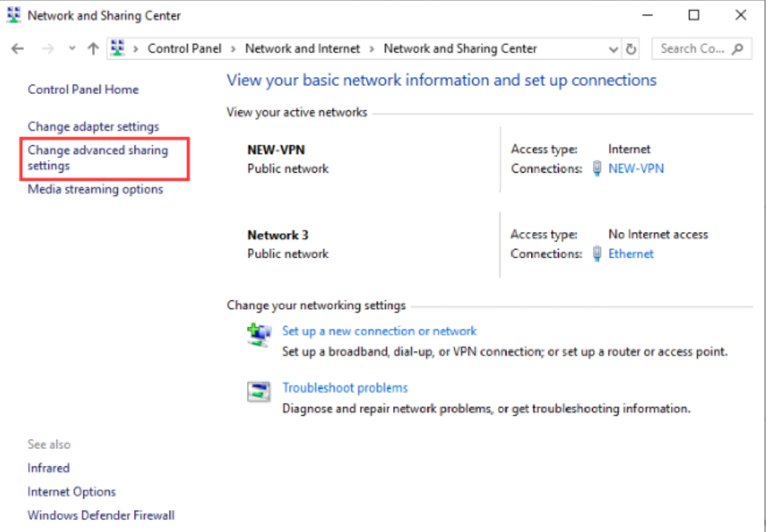
Task: Maximize the Network and Sharing Center window
Action: click(x=694, y=15)
